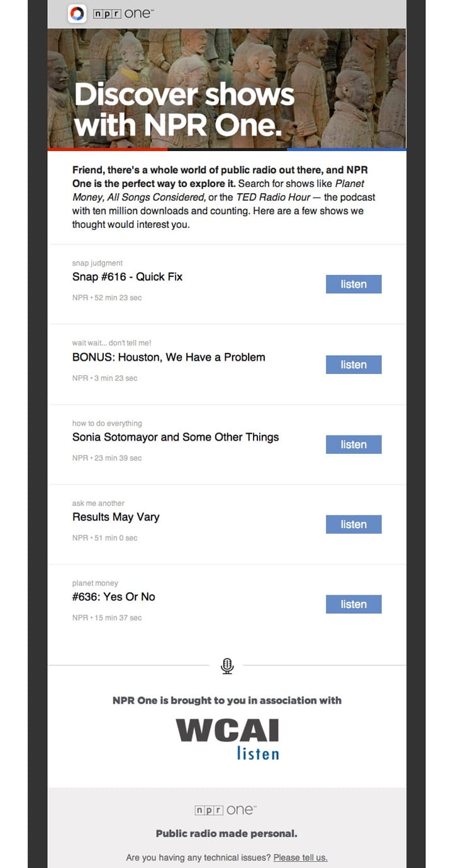Click the NPR One app icon in header
Screen dimensions: 453x868
(77, 13)
